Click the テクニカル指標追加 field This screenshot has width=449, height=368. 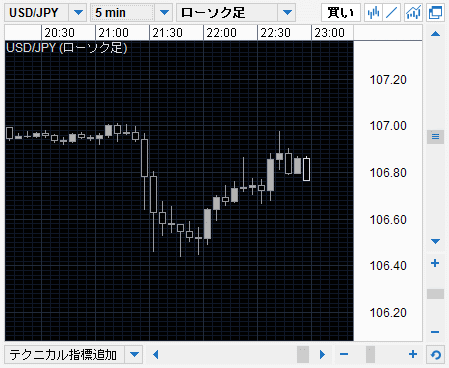coord(65,355)
